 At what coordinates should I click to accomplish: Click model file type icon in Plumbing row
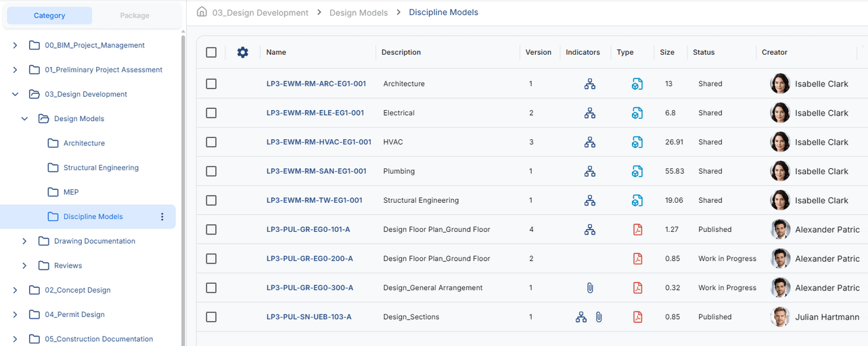pos(637,171)
